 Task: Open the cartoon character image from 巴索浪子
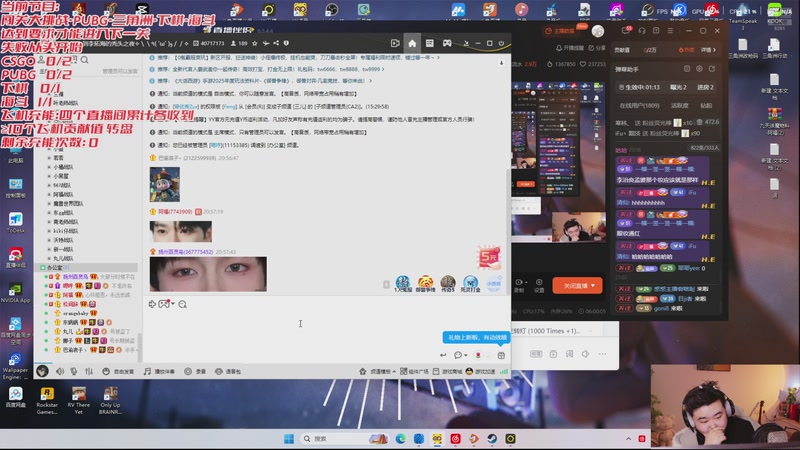click(x=164, y=184)
